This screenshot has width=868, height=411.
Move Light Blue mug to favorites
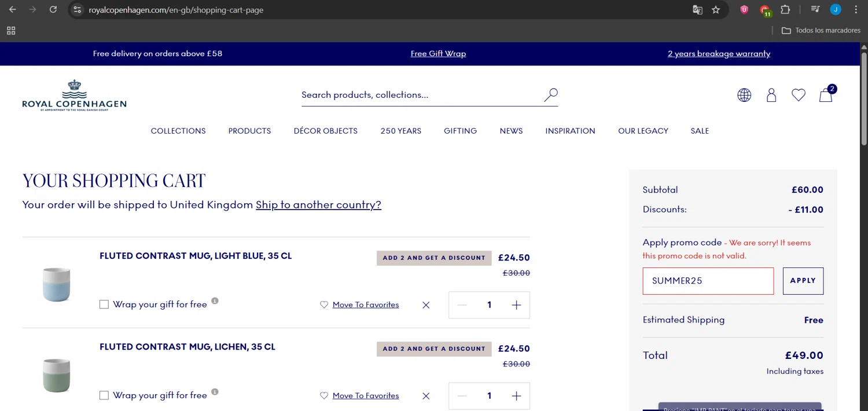(359, 304)
